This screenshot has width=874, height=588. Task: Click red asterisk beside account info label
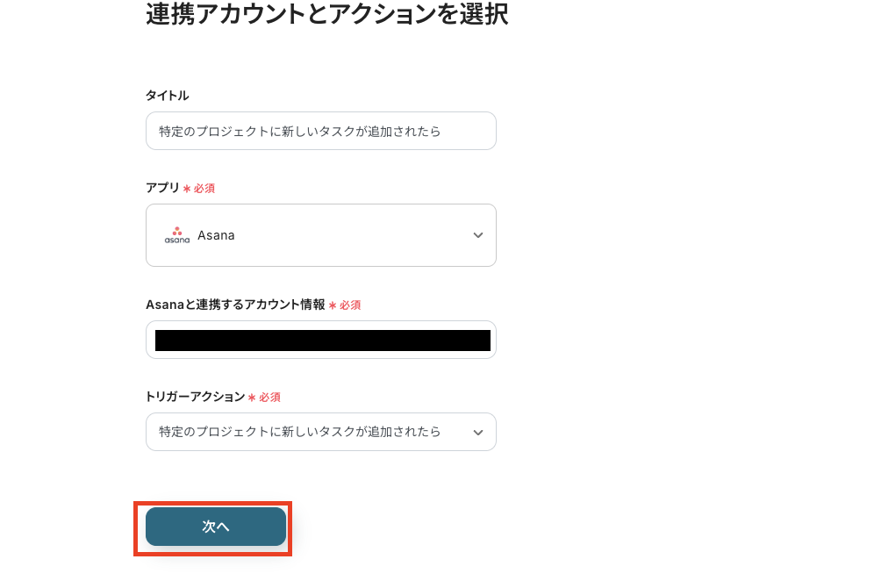point(333,305)
